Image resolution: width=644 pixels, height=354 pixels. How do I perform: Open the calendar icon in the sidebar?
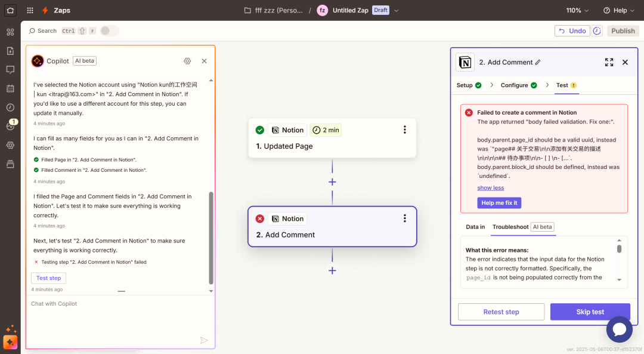[x=10, y=88]
